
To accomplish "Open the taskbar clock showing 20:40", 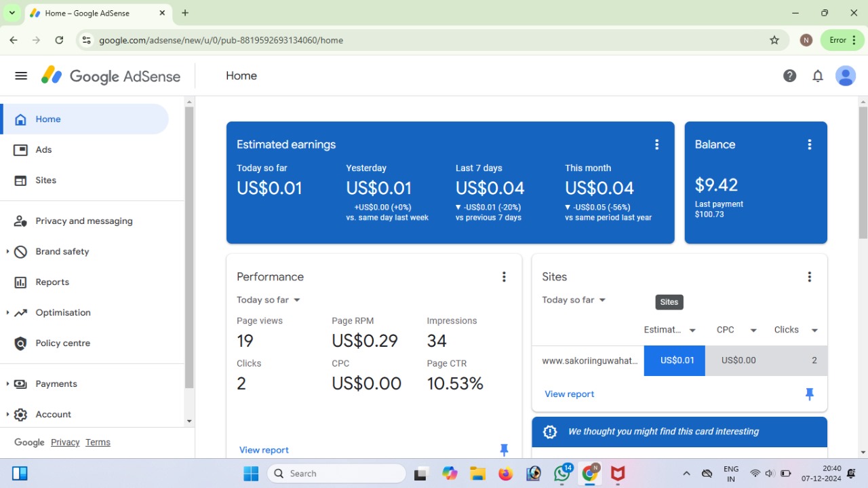I will coord(821,473).
